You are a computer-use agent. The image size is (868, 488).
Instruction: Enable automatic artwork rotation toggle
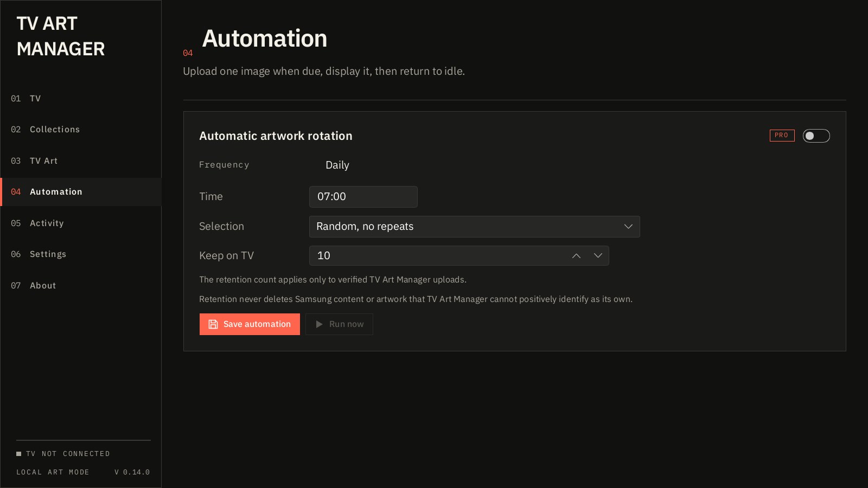(x=816, y=136)
